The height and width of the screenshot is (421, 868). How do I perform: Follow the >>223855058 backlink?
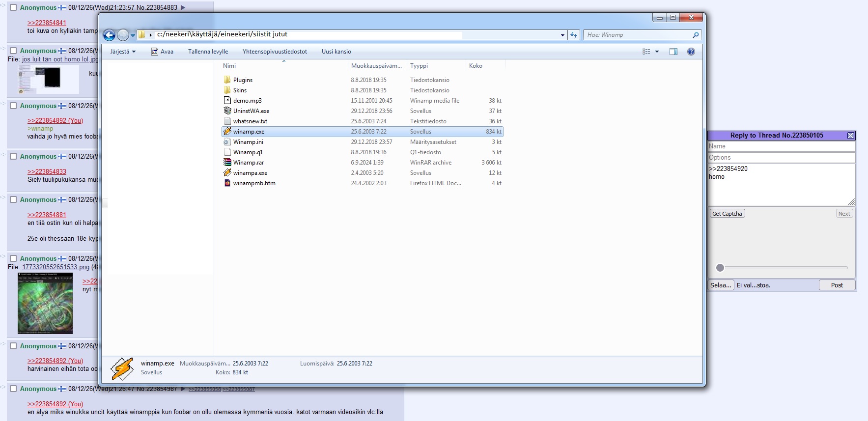point(205,389)
